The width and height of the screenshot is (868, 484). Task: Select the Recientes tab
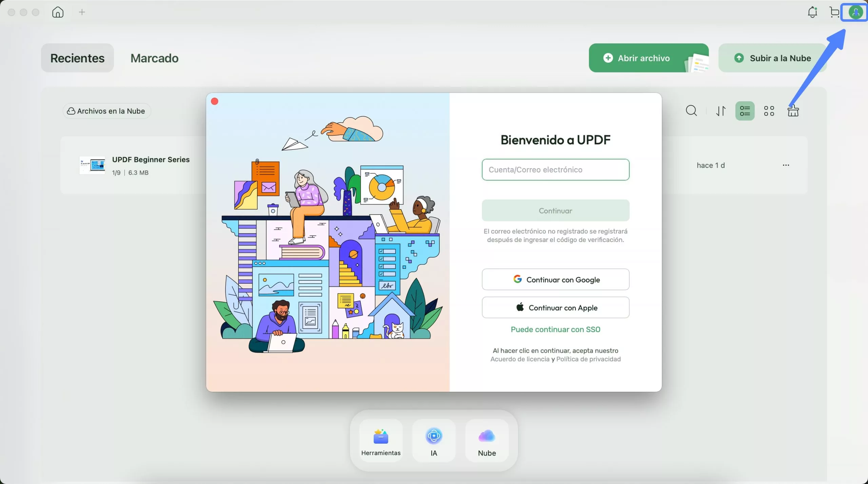coord(77,58)
